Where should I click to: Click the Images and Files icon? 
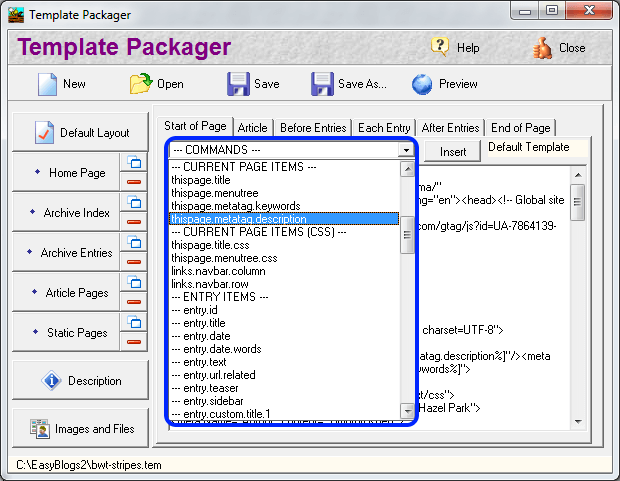click(40, 429)
